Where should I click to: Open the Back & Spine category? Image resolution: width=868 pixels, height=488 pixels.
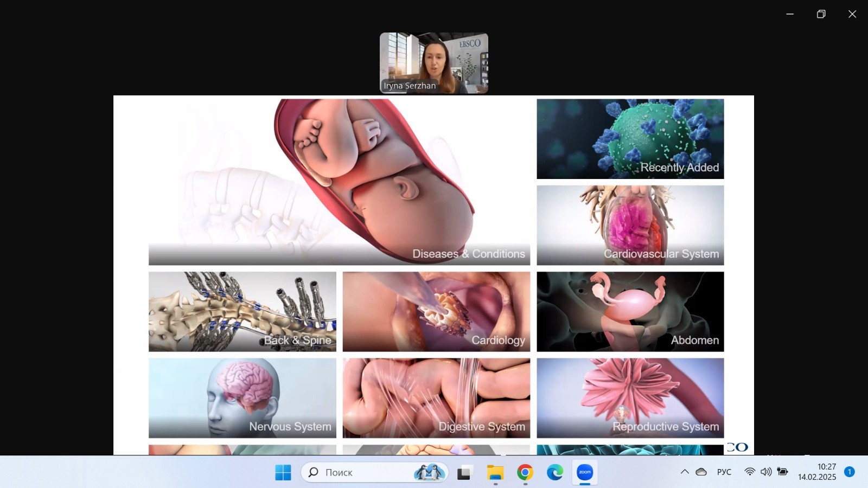tap(242, 312)
